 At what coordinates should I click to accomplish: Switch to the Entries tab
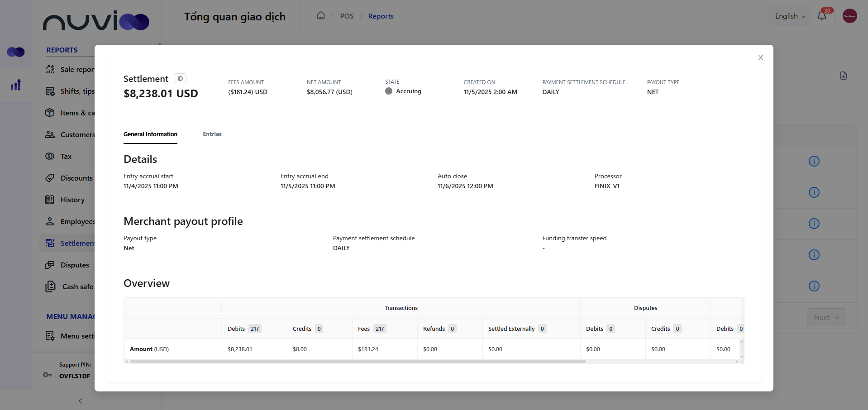(x=212, y=134)
